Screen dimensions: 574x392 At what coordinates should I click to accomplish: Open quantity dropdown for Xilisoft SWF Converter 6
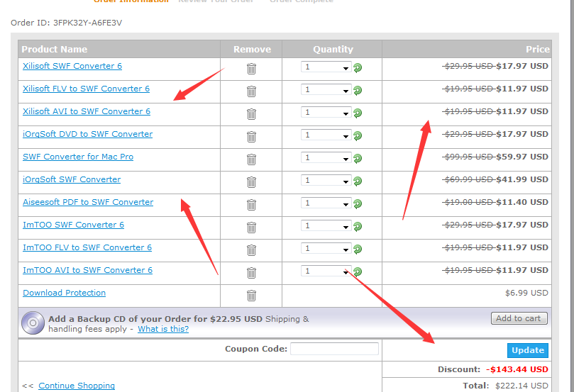[326, 67]
